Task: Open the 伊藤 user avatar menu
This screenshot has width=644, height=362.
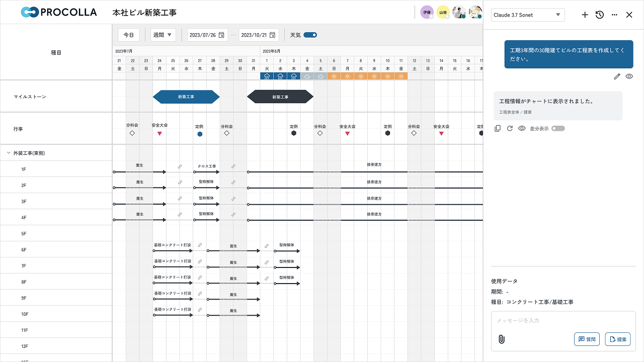Action: pos(427,11)
